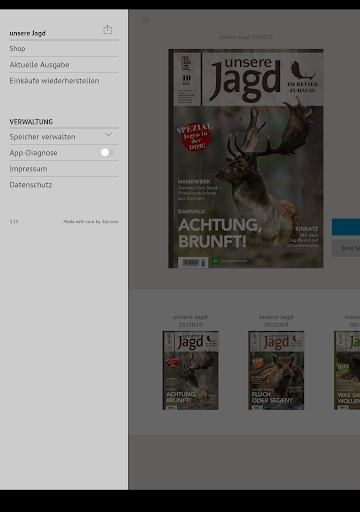This screenshot has width=360, height=512.
Task: Expand Speicher verwalten chevron
Action: click(x=108, y=135)
